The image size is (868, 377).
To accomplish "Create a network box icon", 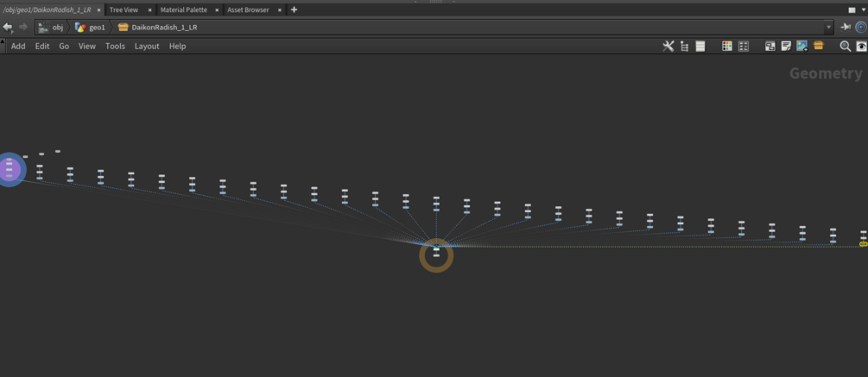I will pyautogui.click(x=770, y=47).
